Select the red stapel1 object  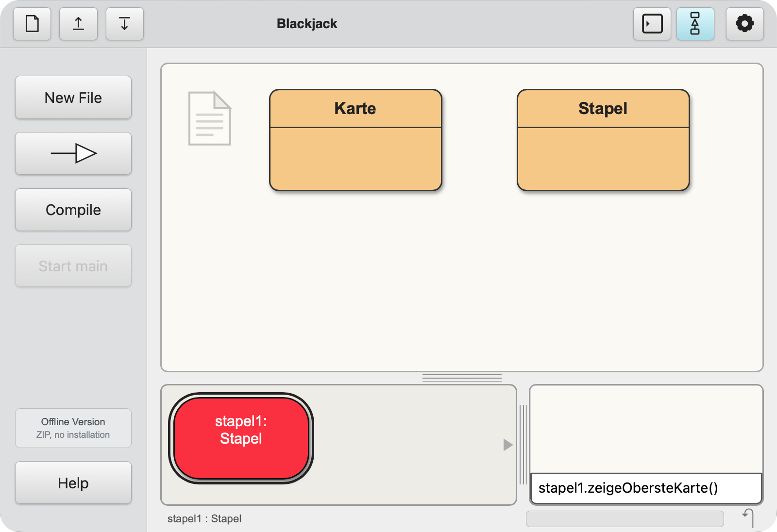(x=241, y=438)
